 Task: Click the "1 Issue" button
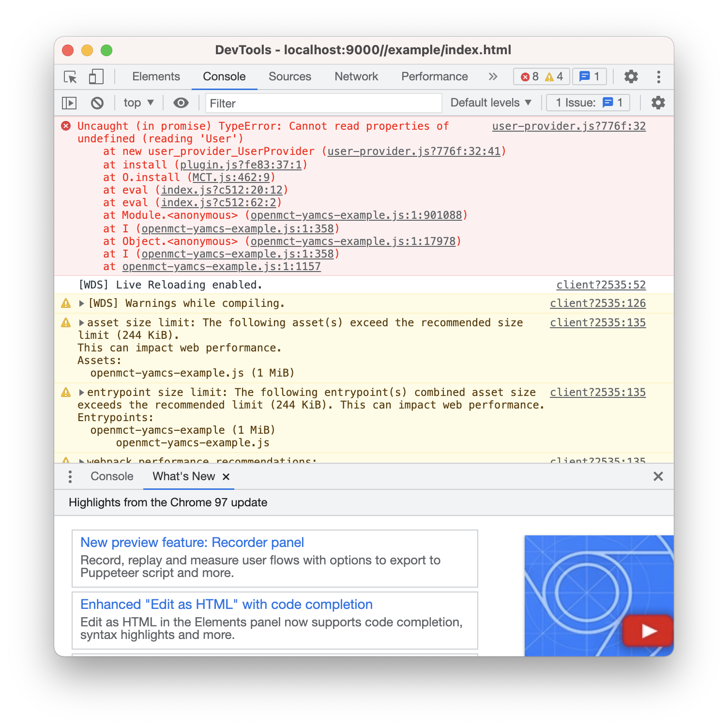[x=587, y=103]
